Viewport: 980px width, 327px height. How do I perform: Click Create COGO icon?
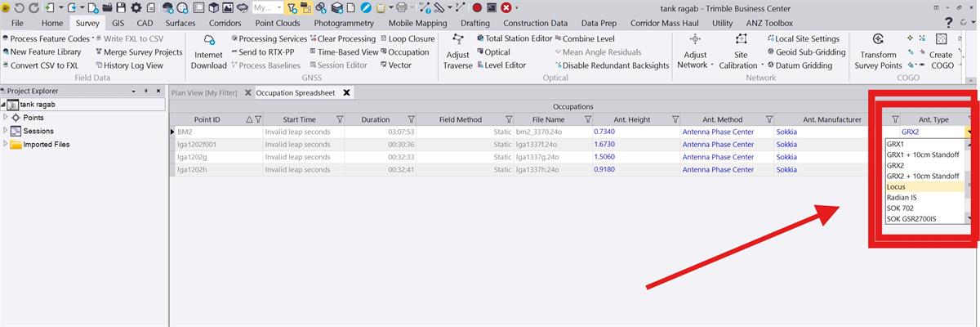coord(941,39)
